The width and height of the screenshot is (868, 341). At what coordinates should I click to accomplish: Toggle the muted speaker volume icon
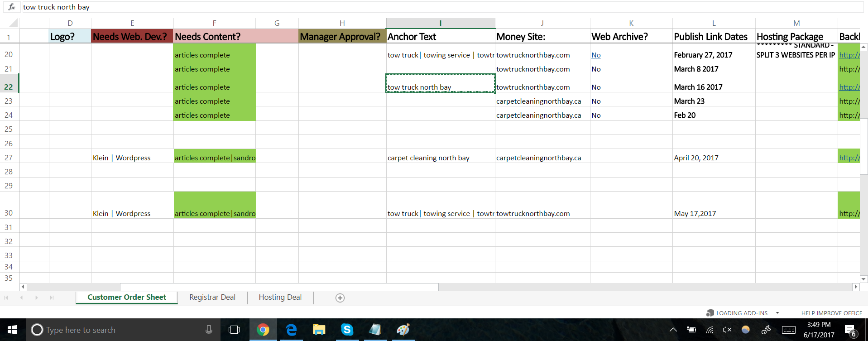point(727,330)
